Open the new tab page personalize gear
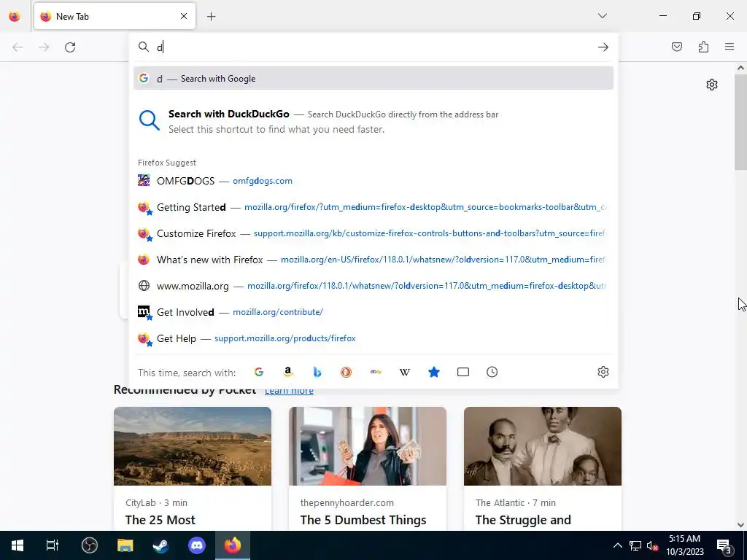 coord(712,85)
